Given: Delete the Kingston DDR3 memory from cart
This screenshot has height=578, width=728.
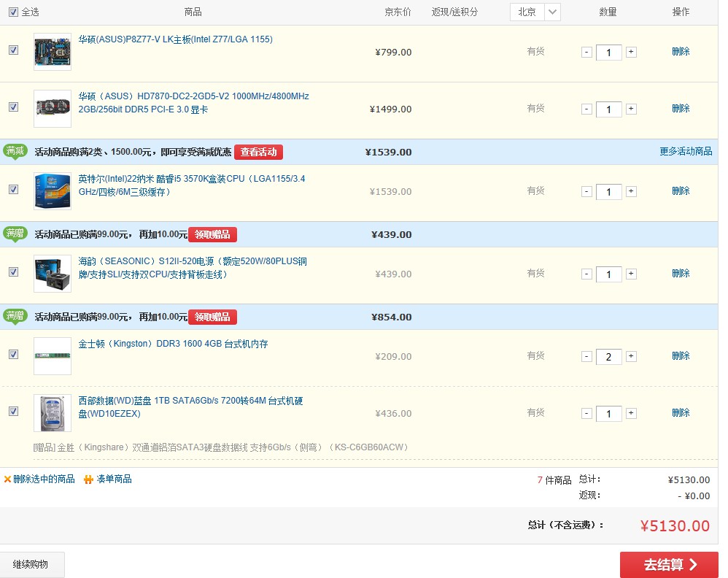Looking at the screenshot, I should point(681,356).
